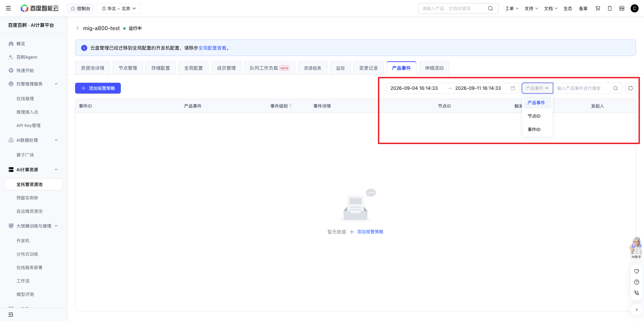Click the help question mark icon on right rail
Image resolution: width=644 pixels, height=321 pixels.
click(637, 282)
